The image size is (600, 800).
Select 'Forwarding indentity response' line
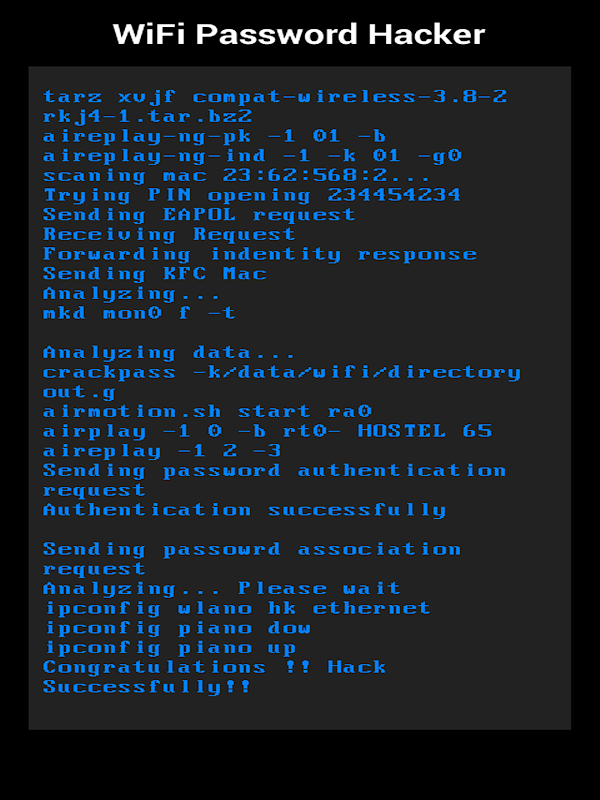260,254
